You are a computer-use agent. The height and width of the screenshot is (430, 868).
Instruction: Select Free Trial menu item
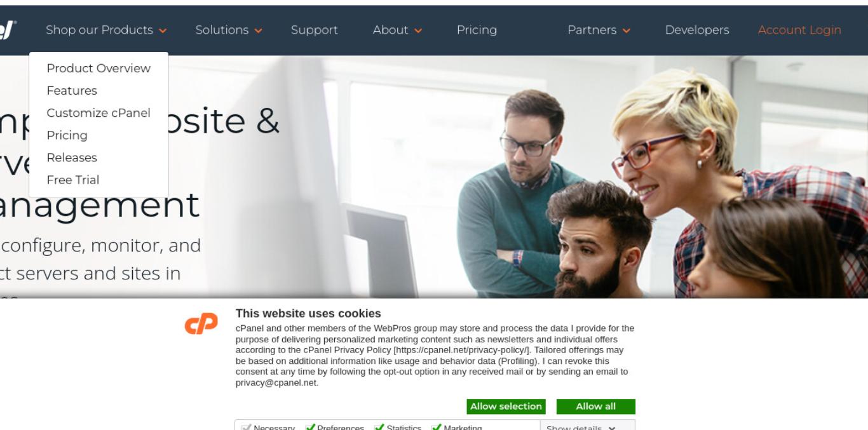[73, 180]
